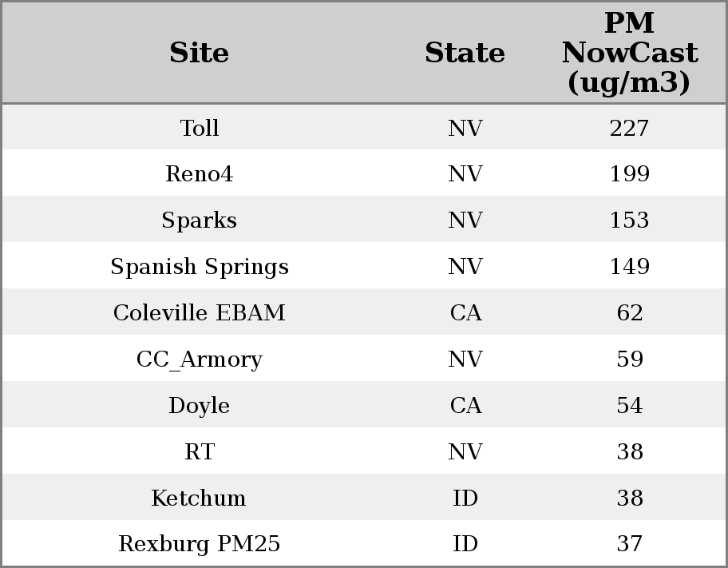This screenshot has width=728, height=568.
Task: Select the ID state cell for Ketchum
Action: [465, 498]
